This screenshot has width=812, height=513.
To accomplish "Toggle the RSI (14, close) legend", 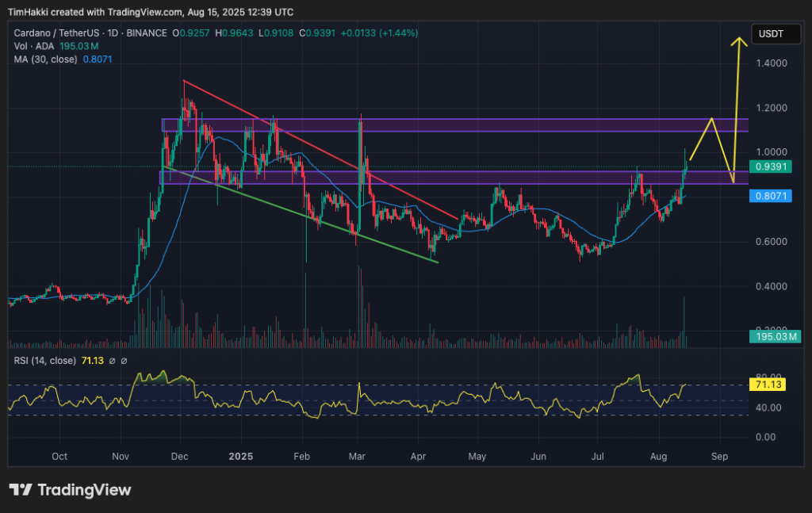I will click(46, 360).
